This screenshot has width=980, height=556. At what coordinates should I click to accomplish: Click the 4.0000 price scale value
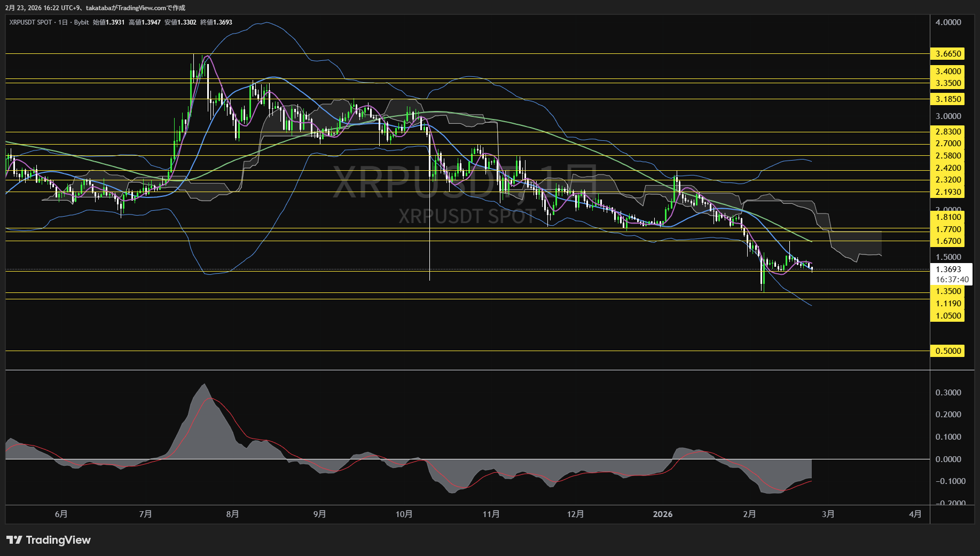pos(948,22)
